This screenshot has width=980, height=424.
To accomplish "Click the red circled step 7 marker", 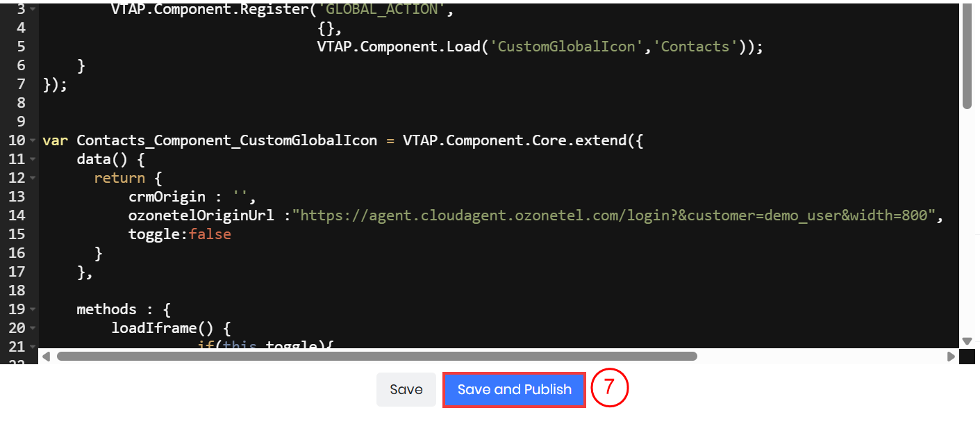I will pos(609,389).
